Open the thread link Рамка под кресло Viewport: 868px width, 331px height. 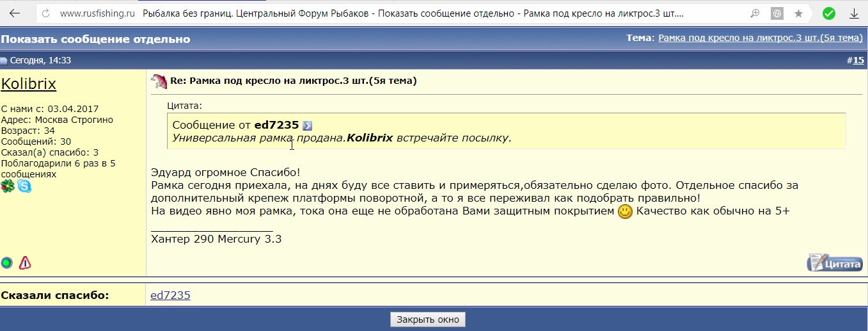pyautogui.click(x=761, y=38)
